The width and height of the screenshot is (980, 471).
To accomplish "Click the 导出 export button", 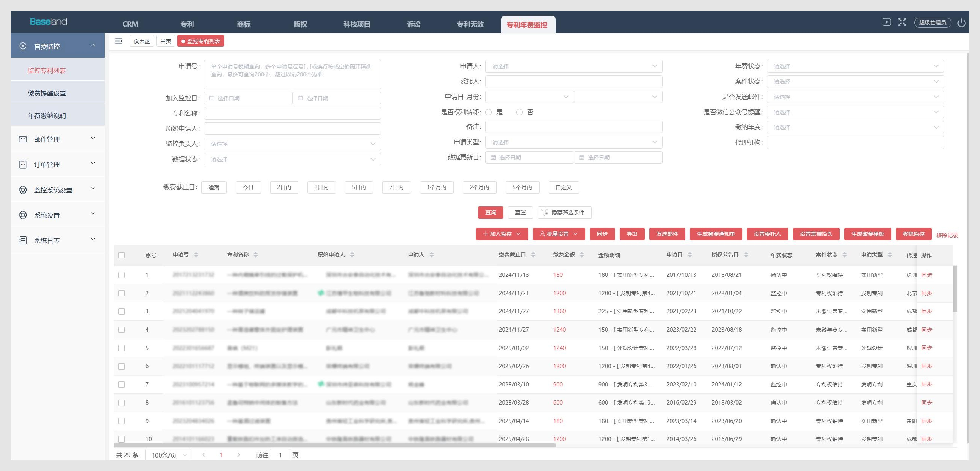I will point(632,234).
